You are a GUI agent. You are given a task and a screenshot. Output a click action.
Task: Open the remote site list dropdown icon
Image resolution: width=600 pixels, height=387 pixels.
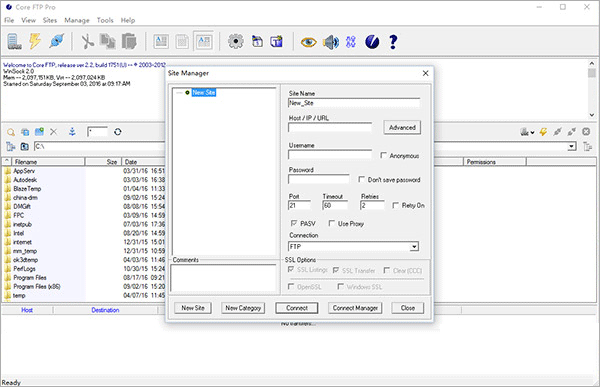coord(527,132)
